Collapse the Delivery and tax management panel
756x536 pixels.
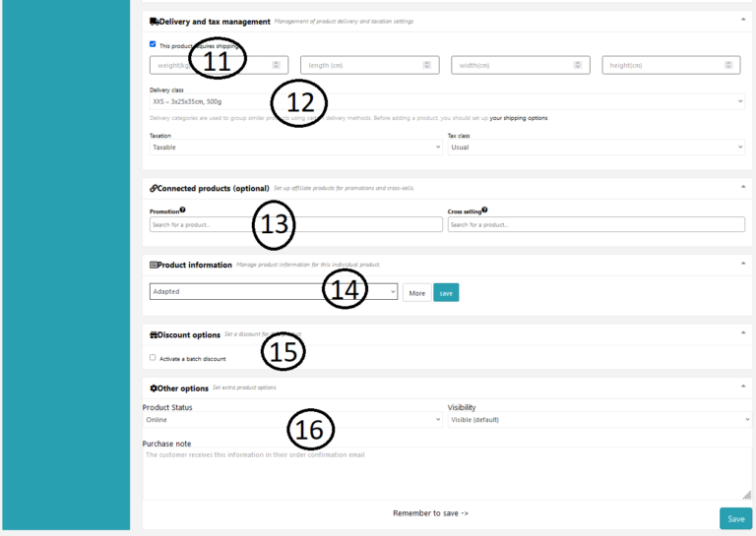[743, 20]
